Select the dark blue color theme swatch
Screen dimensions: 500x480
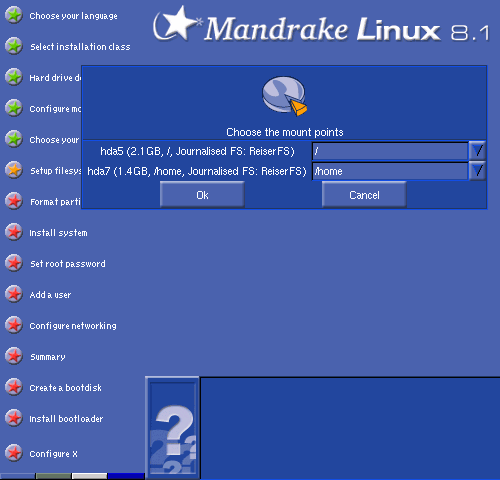[x=126, y=476]
